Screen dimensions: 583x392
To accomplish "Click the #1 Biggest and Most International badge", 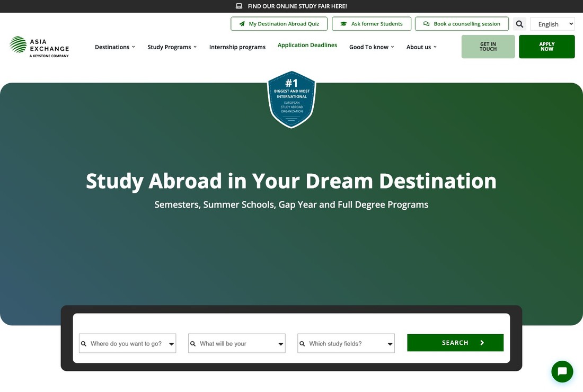I will click(x=291, y=99).
